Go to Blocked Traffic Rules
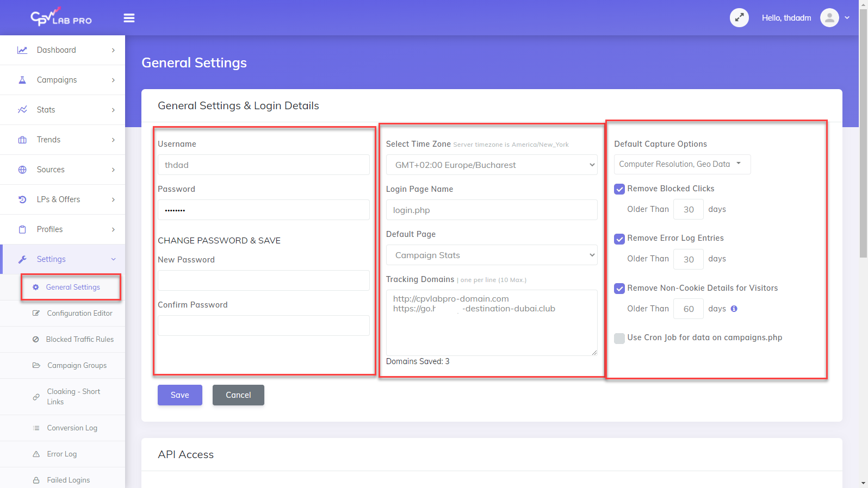 (79, 339)
